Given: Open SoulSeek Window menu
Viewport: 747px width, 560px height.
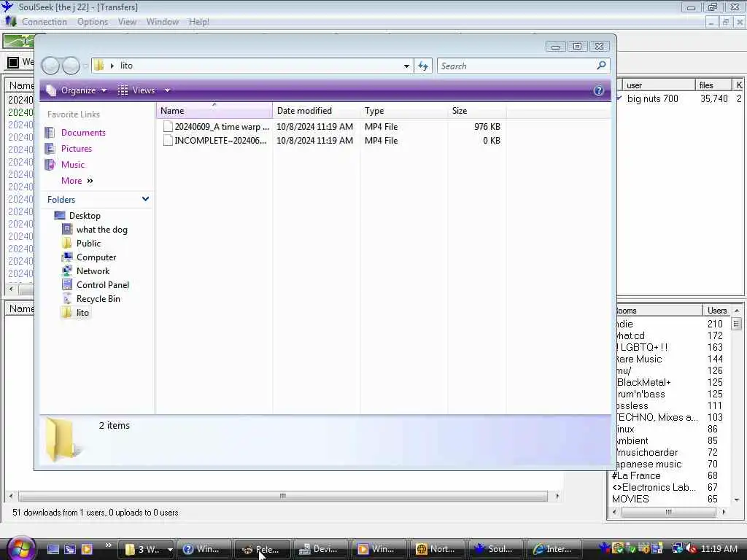Looking at the screenshot, I should (163, 22).
